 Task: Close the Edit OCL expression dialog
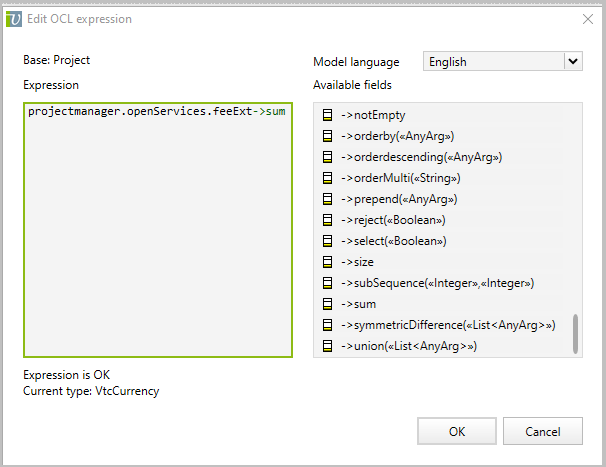point(586,19)
